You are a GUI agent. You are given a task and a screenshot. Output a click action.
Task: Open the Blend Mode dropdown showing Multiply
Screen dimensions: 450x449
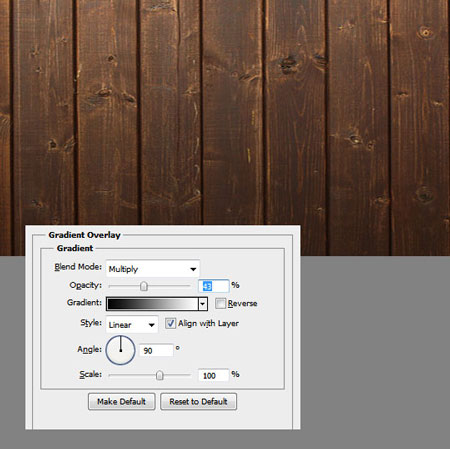pos(153,269)
